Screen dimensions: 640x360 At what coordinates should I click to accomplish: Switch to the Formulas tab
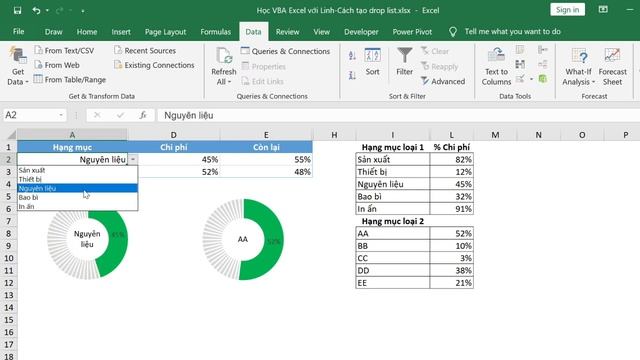216,31
